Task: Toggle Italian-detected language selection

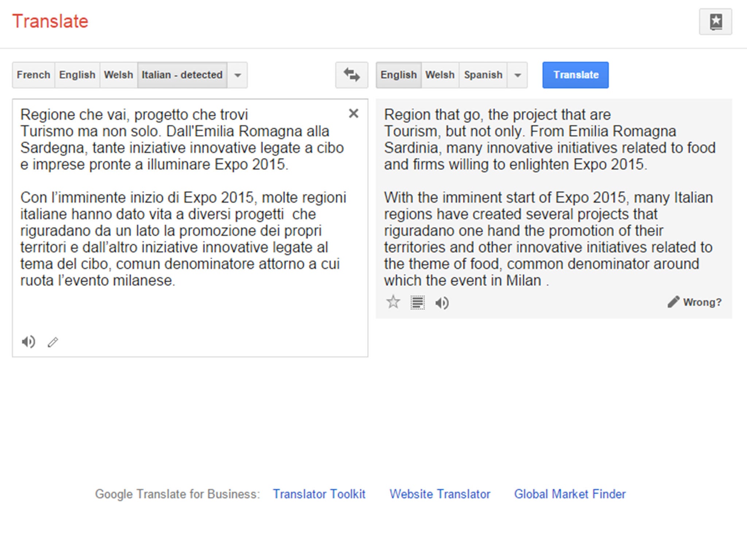Action: 181,74
